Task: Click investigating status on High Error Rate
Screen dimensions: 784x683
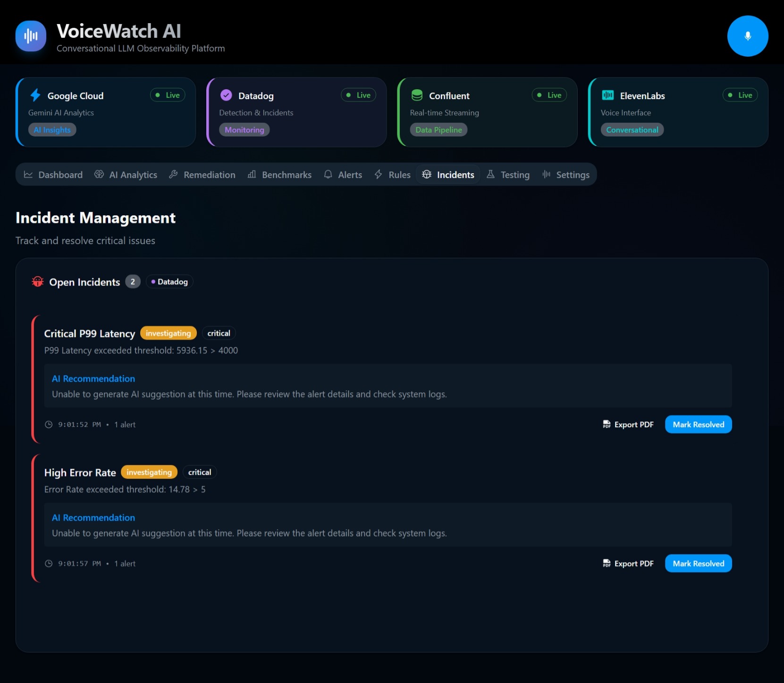Action: [x=149, y=472]
